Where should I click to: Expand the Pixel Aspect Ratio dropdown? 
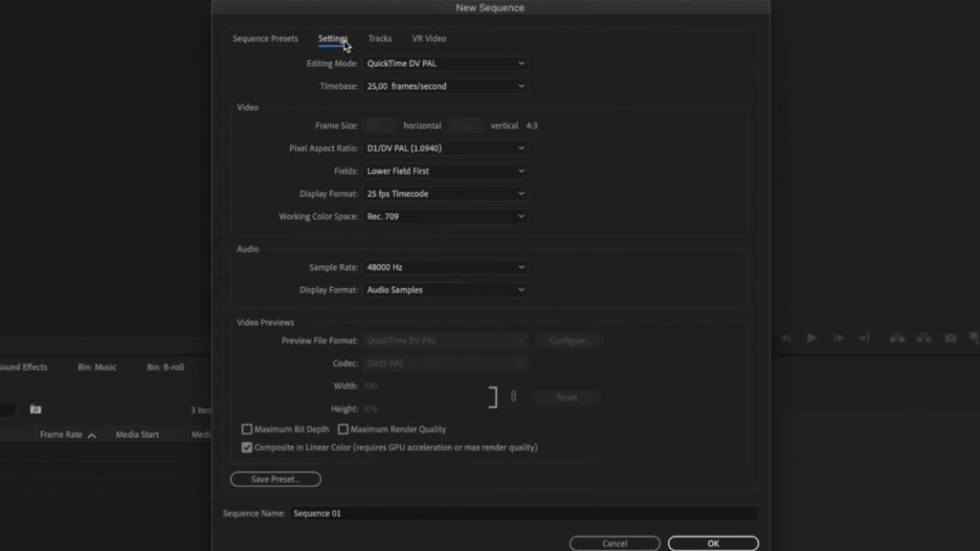[445, 148]
